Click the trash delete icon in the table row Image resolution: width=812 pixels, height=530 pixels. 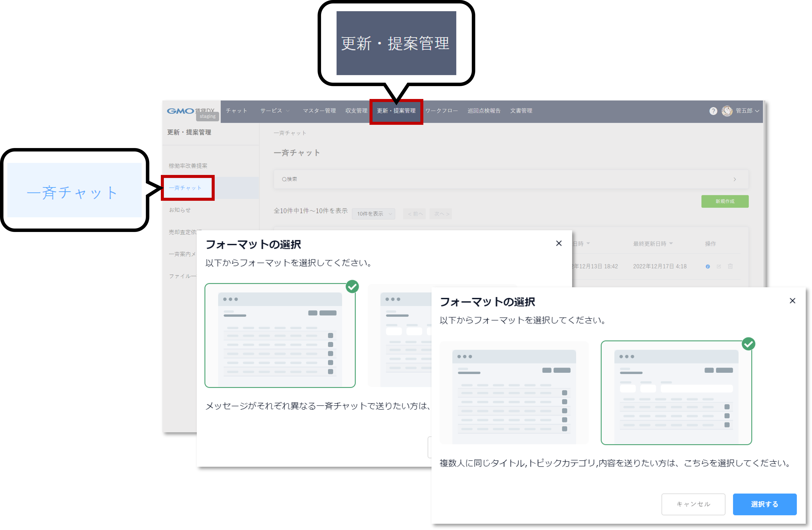(730, 266)
